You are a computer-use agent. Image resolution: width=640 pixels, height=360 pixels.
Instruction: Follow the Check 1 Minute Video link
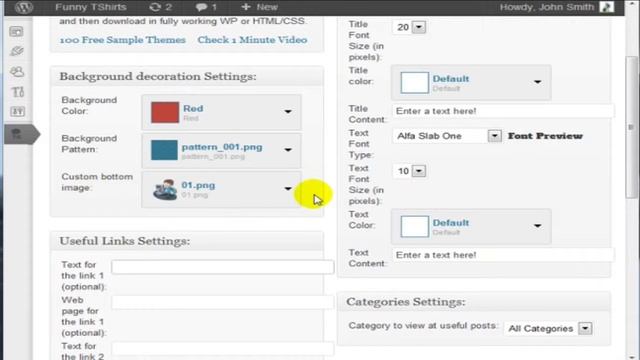click(x=252, y=40)
